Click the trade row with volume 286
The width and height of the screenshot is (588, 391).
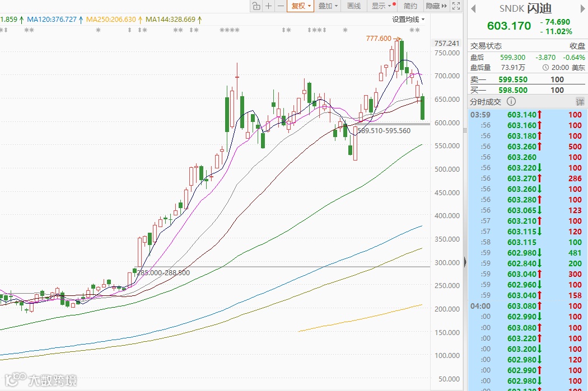[526, 178]
